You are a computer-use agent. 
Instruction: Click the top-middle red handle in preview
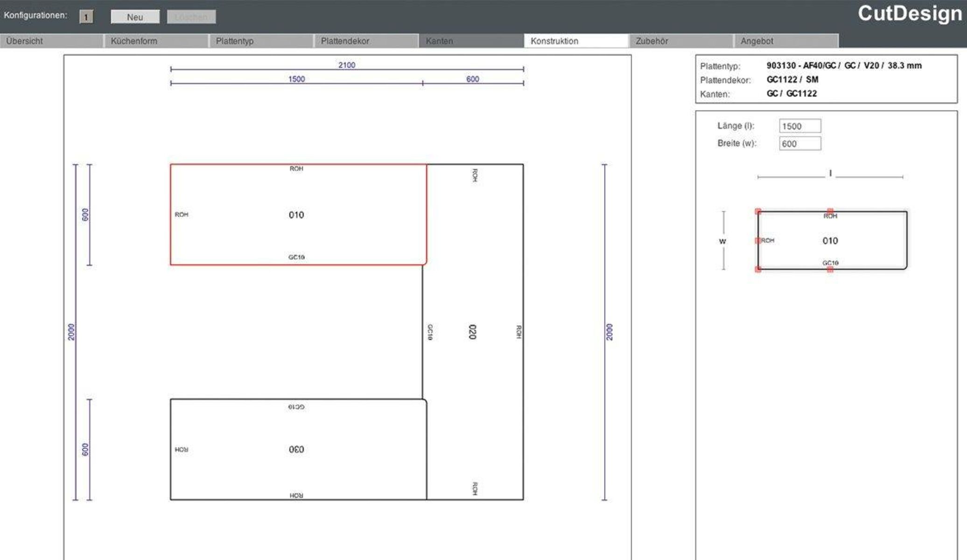click(830, 211)
